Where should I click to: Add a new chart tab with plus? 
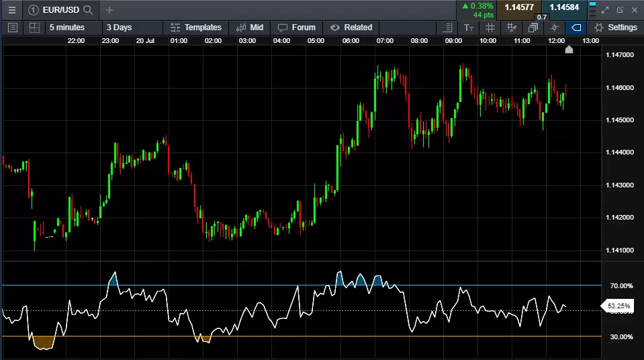109,10
